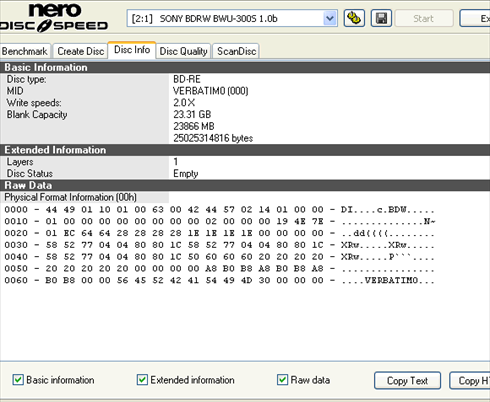Click the MID label
Screen dimensions: 490x402
click(x=15, y=91)
